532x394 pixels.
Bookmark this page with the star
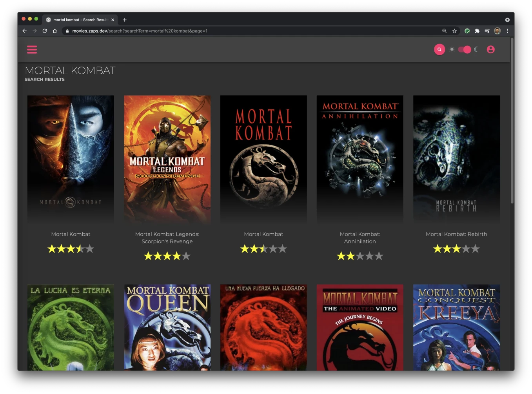click(x=454, y=31)
